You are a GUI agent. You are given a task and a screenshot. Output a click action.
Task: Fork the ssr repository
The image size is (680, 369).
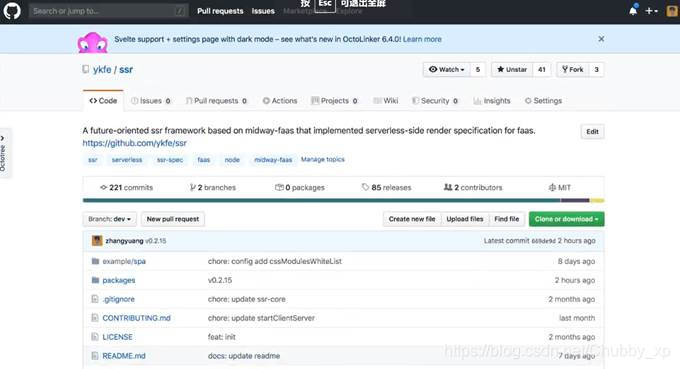573,69
